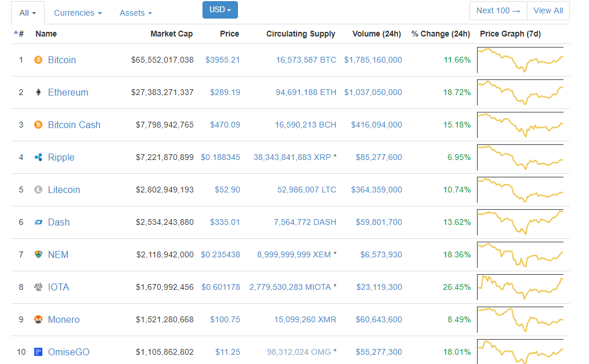The height and width of the screenshot is (364, 589).
Task: Expand the Currencies dropdown tab
Action: (78, 13)
